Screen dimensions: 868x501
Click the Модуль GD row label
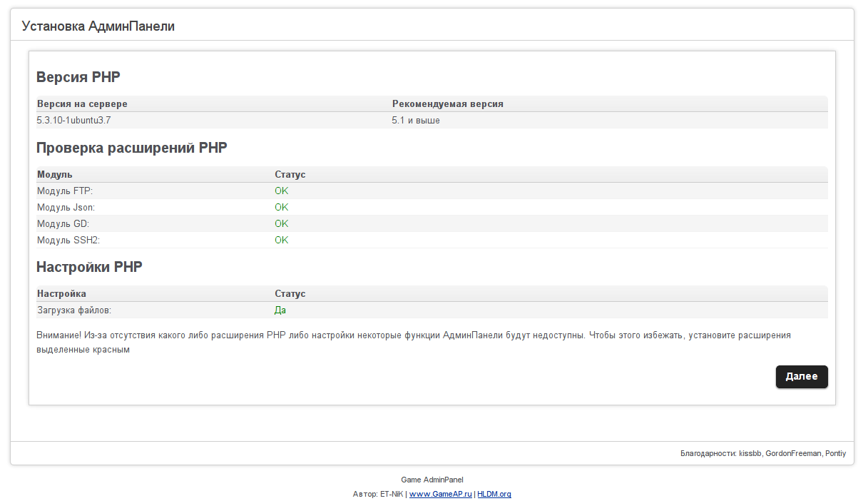click(63, 224)
